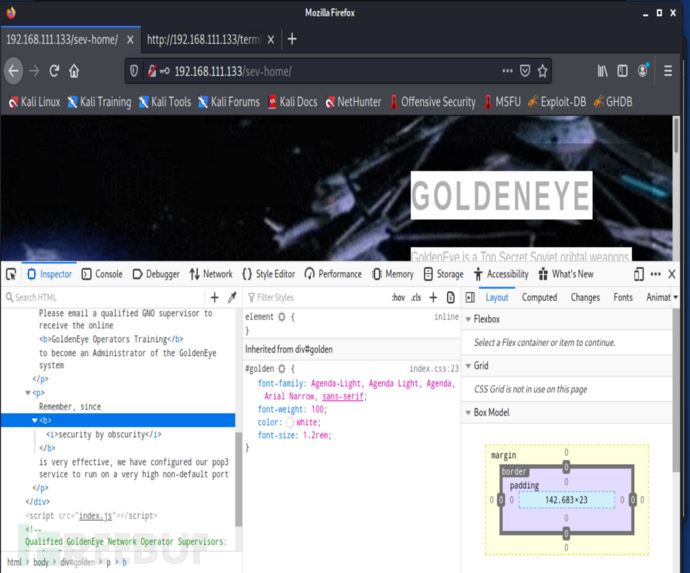Open a new tab with plus button

(292, 39)
